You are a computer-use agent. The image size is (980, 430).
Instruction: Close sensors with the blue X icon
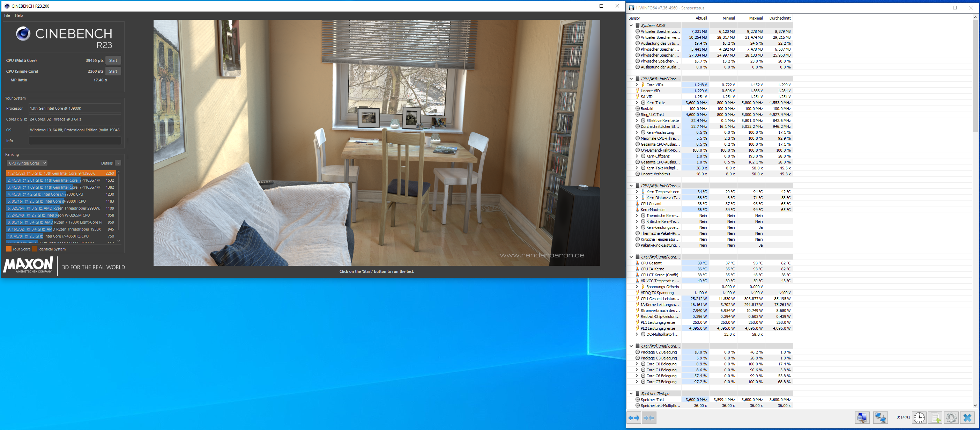click(x=967, y=418)
